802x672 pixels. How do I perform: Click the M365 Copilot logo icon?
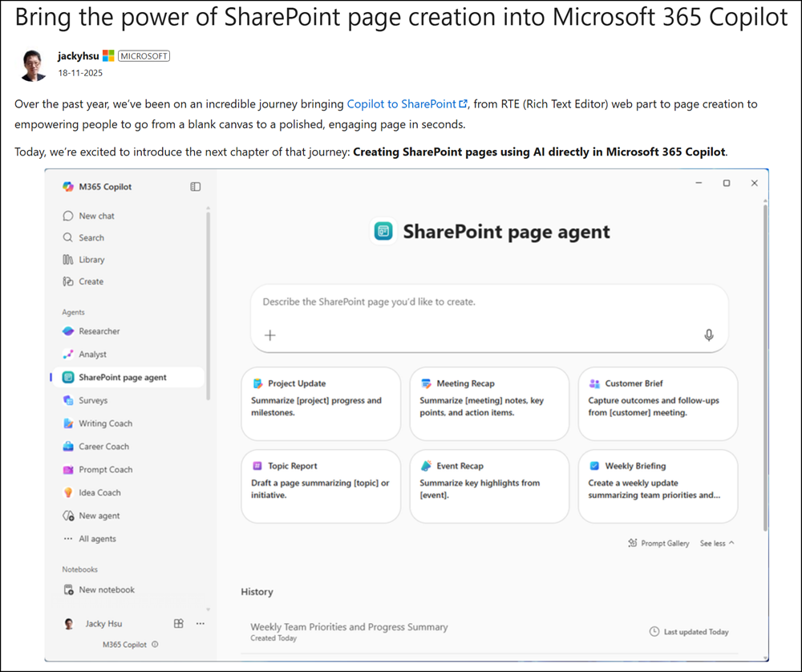click(68, 187)
